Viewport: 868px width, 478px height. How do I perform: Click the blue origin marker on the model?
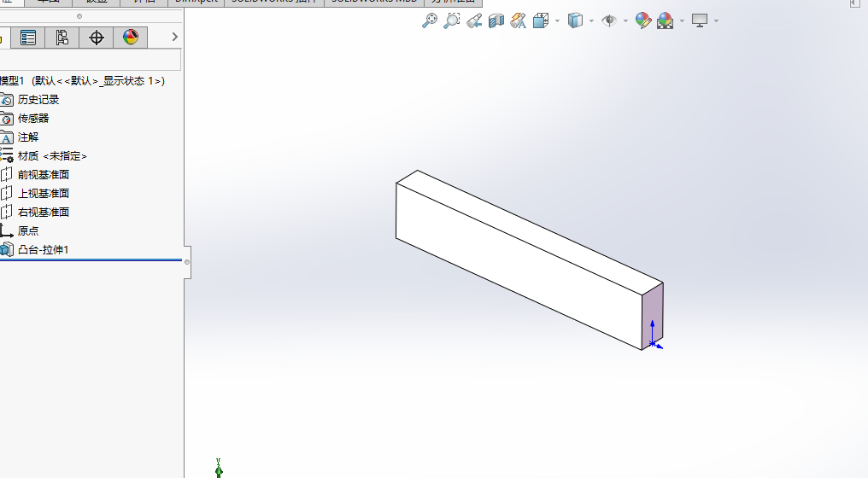click(653, 344)
